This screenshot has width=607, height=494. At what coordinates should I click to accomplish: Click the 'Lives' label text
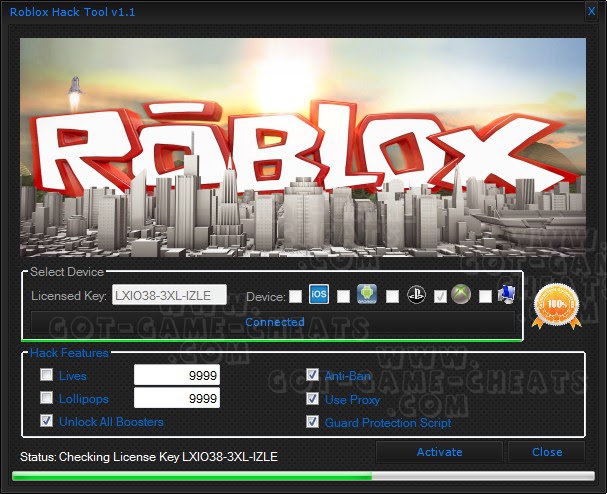pyautogui.click(x=73, y=376)
